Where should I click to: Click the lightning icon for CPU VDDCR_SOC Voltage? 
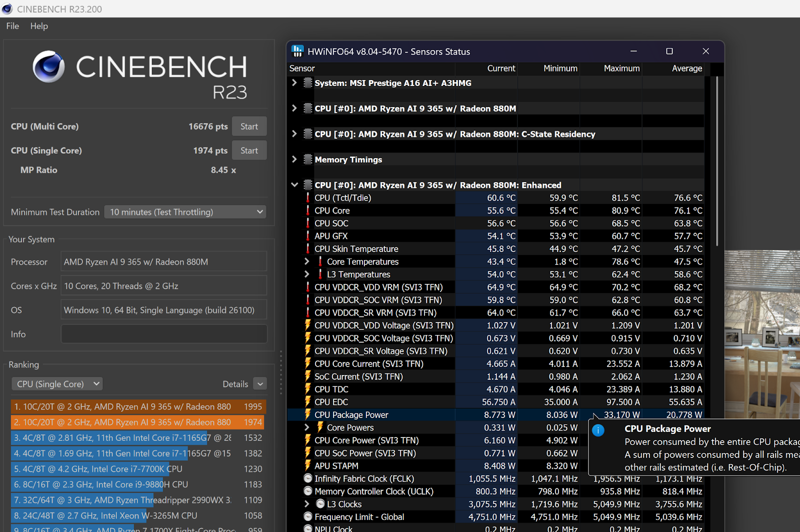(x=308, y=338)
